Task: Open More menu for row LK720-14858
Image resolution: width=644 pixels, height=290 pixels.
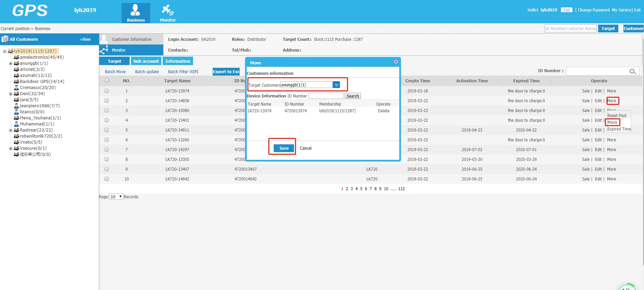Action: tap(612, 101)
